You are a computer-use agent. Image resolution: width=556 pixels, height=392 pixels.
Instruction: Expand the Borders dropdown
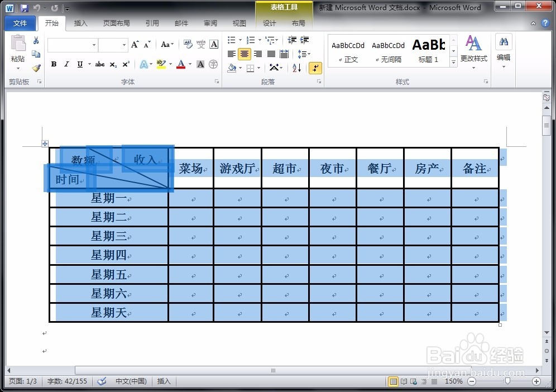coord(259,68)
